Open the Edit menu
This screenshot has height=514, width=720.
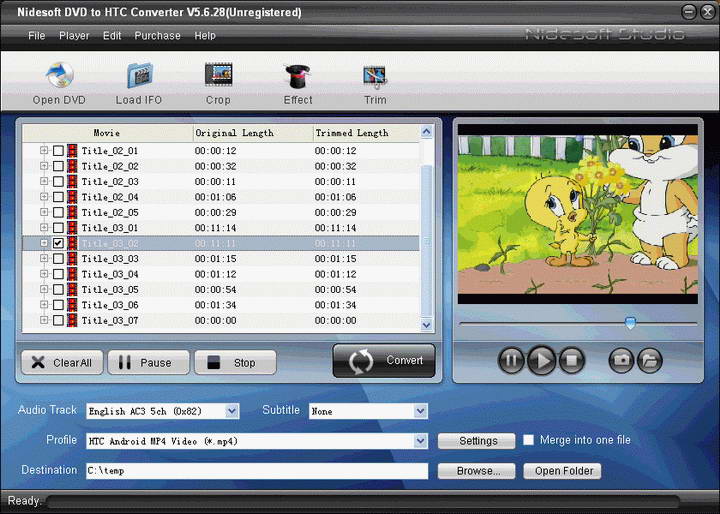(x=112, y=36)
